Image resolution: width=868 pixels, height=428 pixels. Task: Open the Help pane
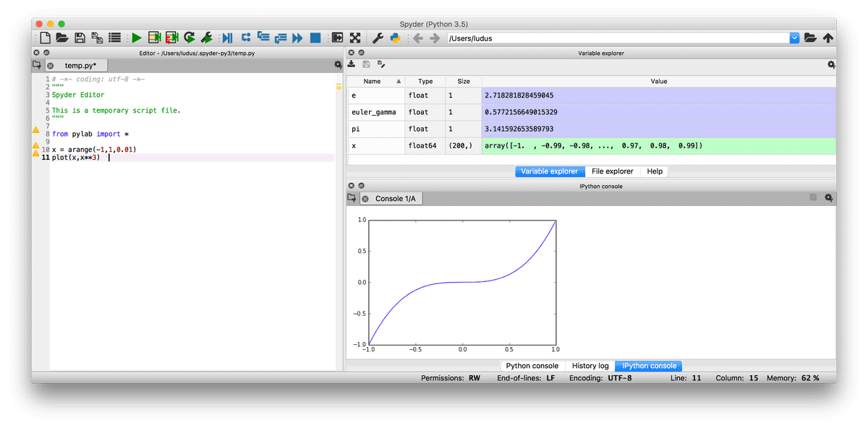click(x=655, y=171)
